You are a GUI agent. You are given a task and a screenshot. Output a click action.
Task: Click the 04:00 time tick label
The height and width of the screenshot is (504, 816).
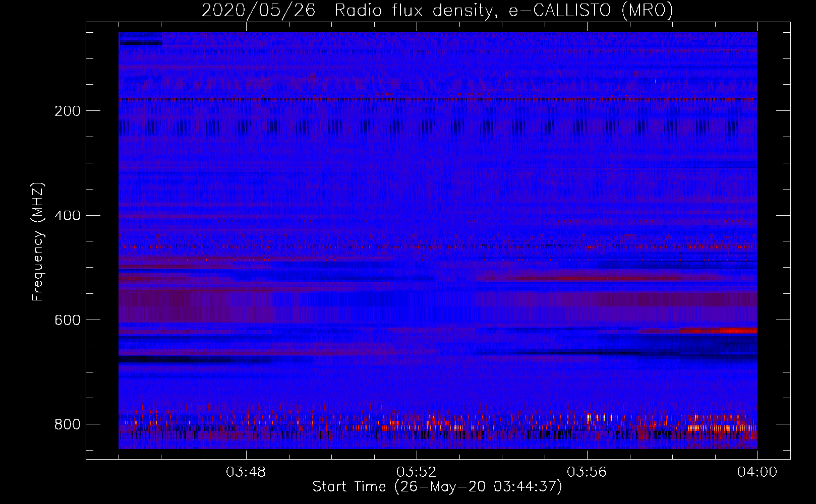tap(757, 472)
